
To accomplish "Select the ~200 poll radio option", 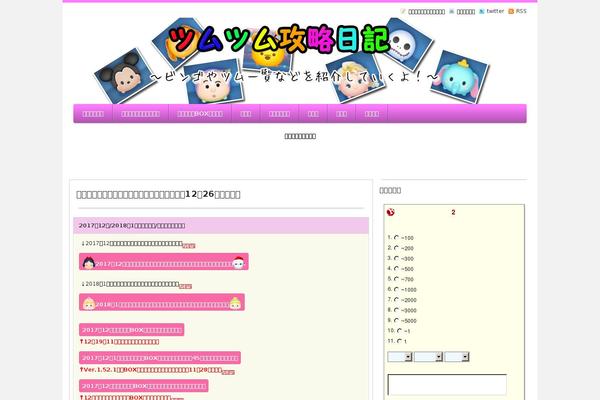I will (396, 248).
